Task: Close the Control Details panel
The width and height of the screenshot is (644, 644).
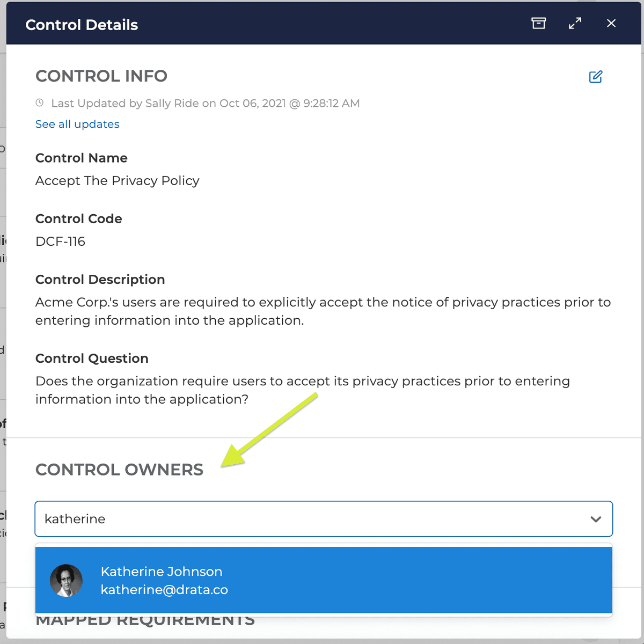Action: [x=611, y=23]
